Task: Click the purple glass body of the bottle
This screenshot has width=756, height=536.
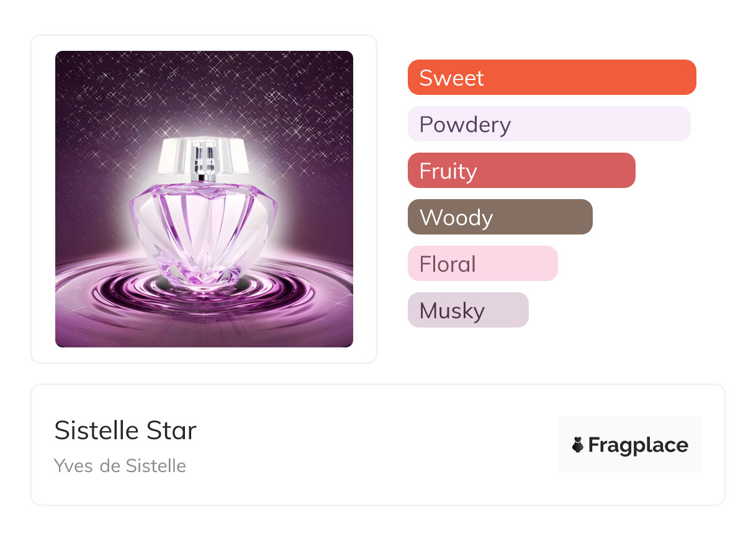Action: (x=204, y=230)
